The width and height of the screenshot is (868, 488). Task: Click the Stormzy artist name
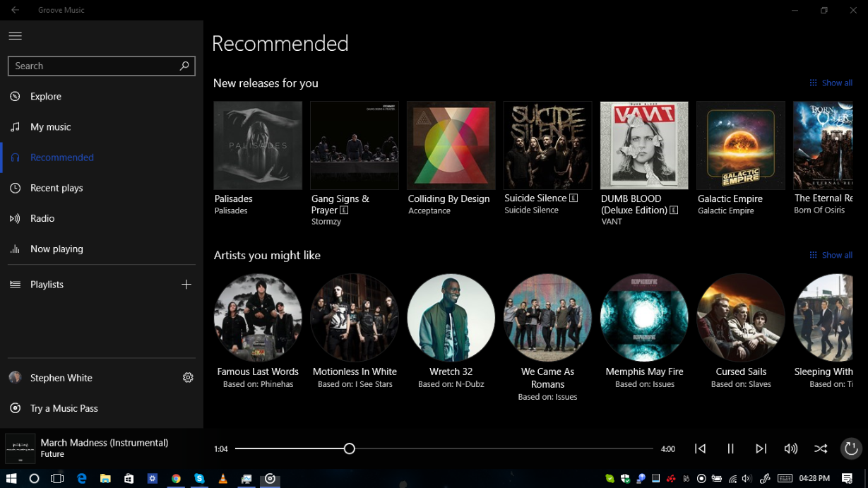(326, 221)
